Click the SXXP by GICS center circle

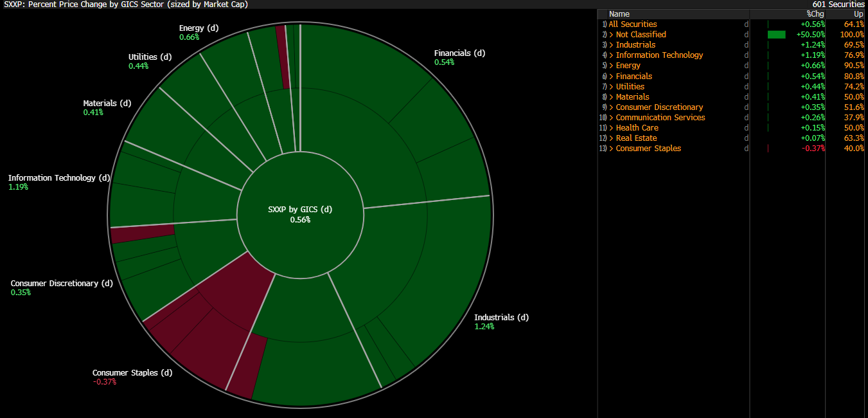[x=300, y=214]
